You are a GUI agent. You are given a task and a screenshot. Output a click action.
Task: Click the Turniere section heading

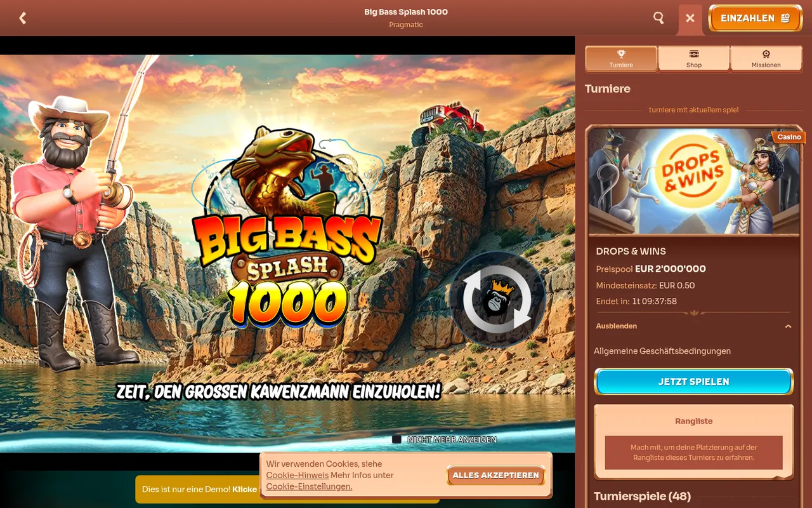click(608, 89)
